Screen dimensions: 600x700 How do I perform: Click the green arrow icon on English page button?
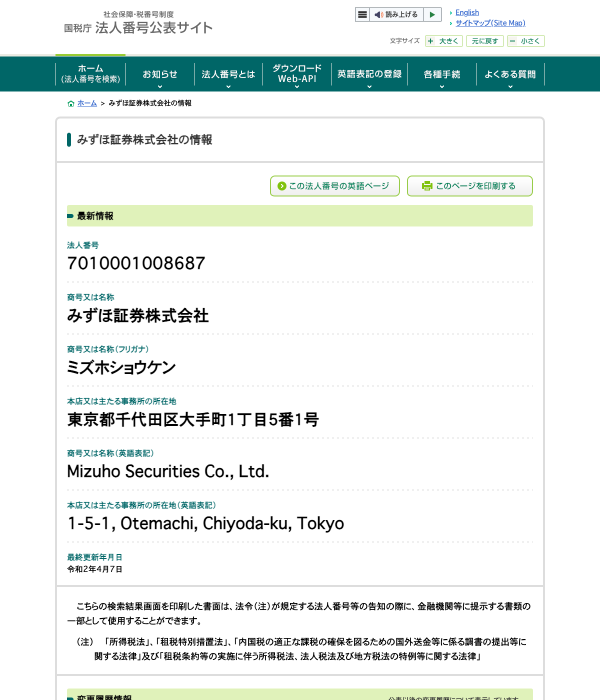[282, 186]
